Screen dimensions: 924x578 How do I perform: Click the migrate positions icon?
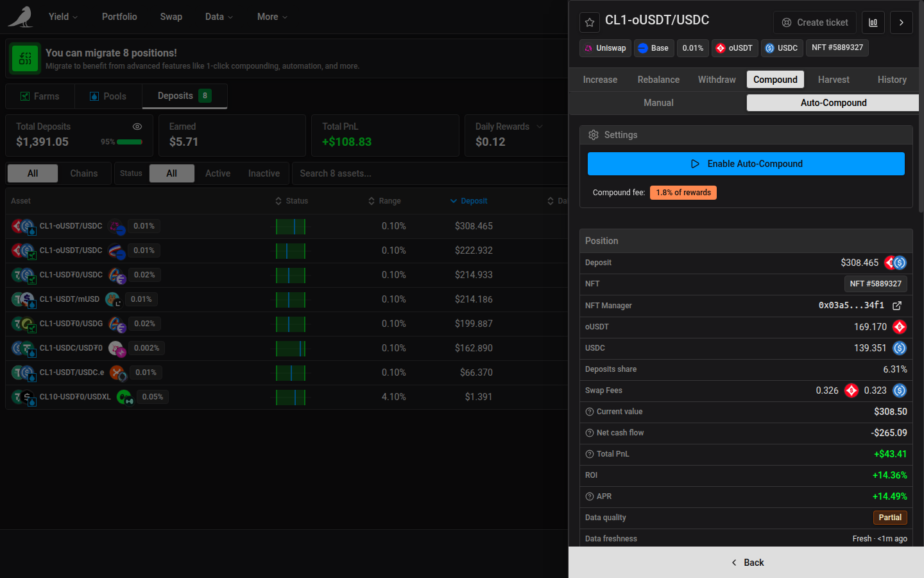tap(25, 58)
